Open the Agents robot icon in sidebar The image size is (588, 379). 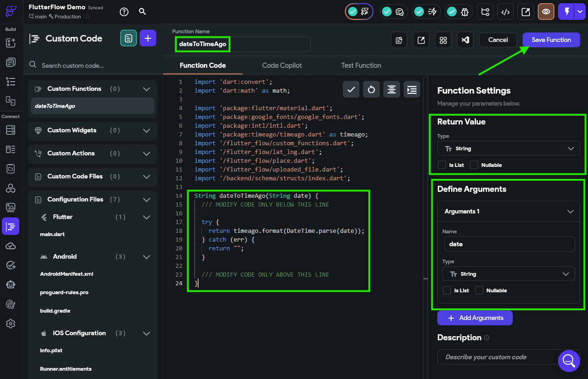coord(11,284)
